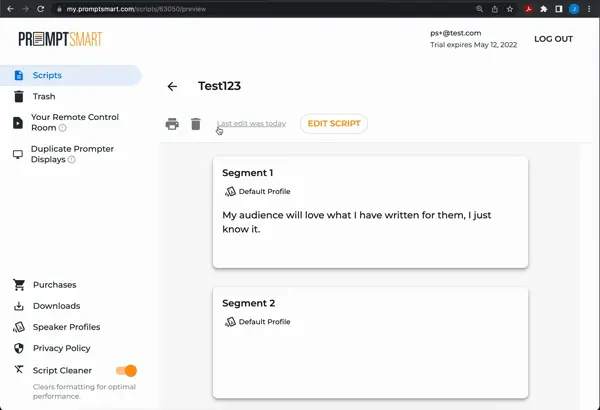Toggle the Script Cleaner switch off
This screenshot has width=600, height=410.
(126, 370)
